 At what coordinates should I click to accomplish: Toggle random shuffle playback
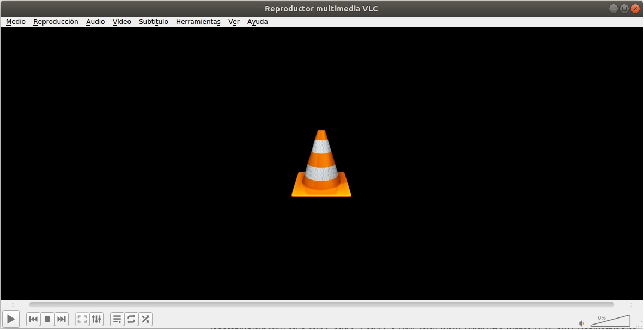point(145,319)
